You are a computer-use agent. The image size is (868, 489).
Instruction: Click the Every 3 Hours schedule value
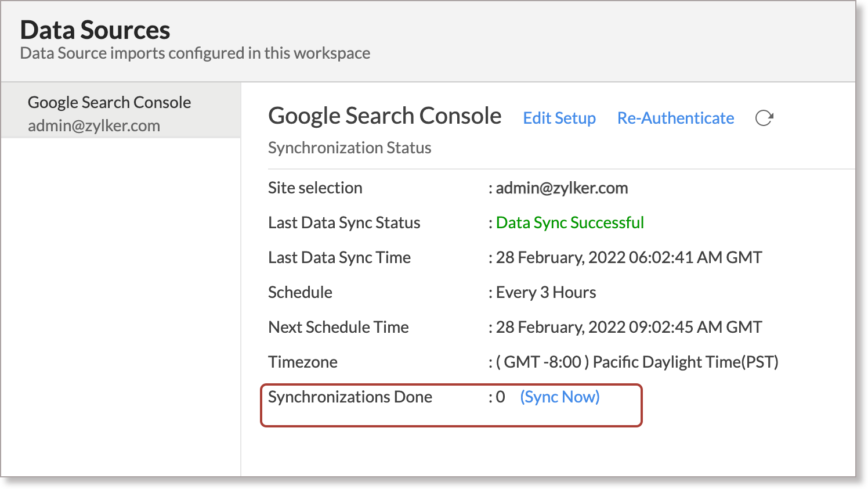546,292
